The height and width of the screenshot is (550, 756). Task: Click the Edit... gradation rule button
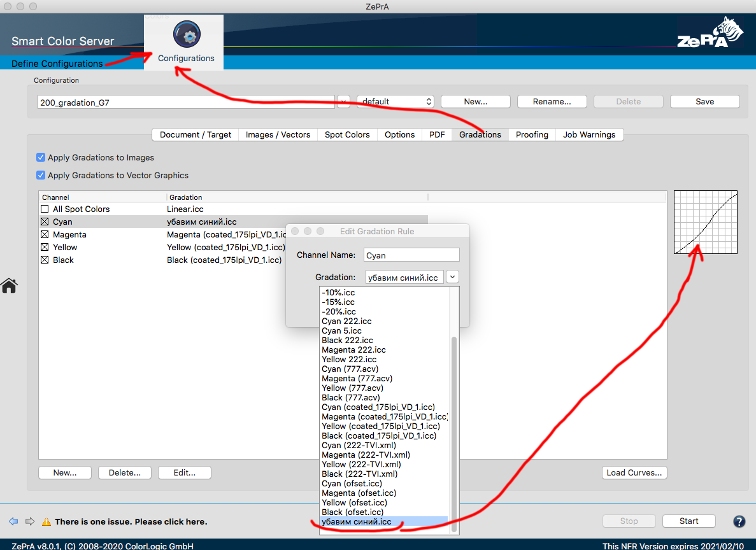pos(185,473)
